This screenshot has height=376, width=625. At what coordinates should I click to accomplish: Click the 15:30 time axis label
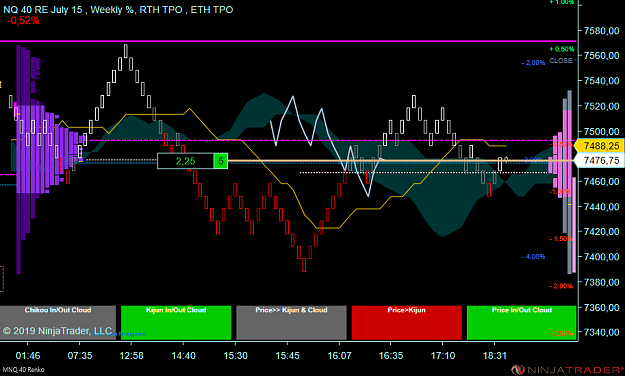click(235, 356)
